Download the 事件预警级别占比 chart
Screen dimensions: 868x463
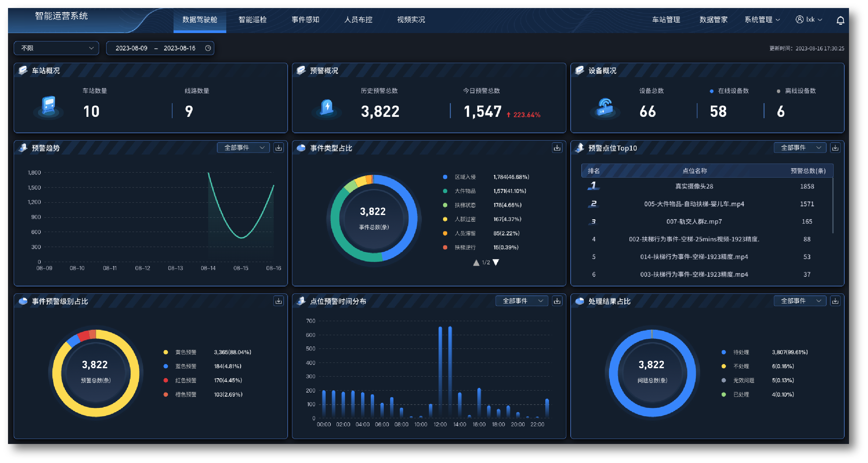[x=278, y=301]
